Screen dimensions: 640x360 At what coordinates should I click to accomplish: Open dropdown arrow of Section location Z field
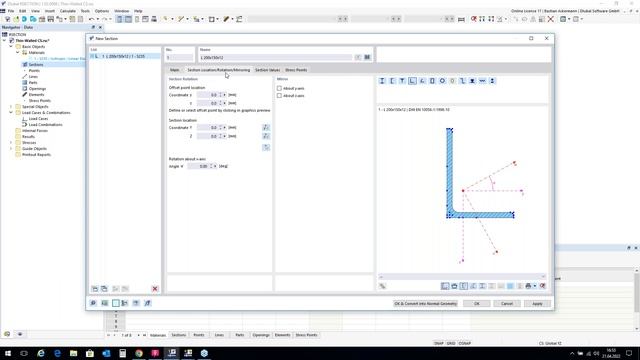point(224,136)
